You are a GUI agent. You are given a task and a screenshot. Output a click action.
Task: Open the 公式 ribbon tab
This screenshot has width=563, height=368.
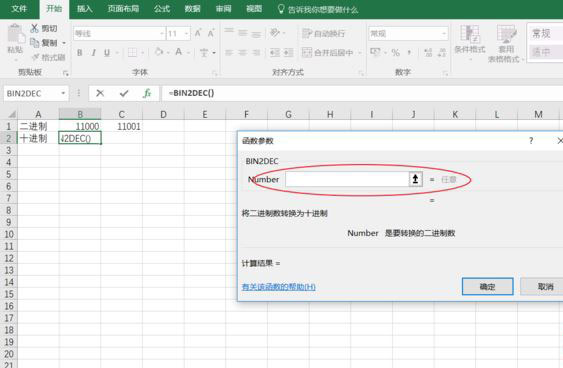162,9
